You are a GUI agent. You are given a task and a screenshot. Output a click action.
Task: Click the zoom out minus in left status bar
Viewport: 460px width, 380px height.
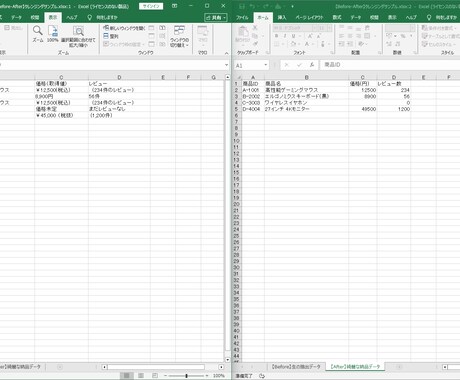tap(165, 376)
